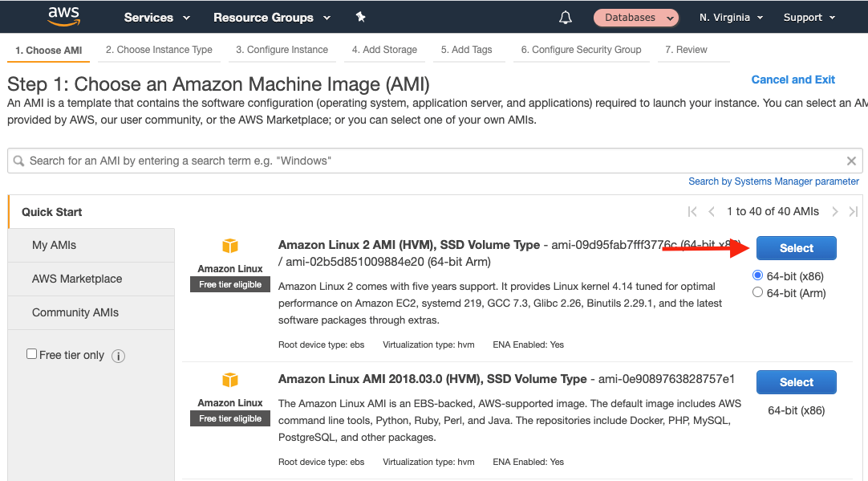Screen dimensions: 868x481
Task: Select the Amazon Linux 2 AMI
Action: pyautogui.click(x=796, y=248)
